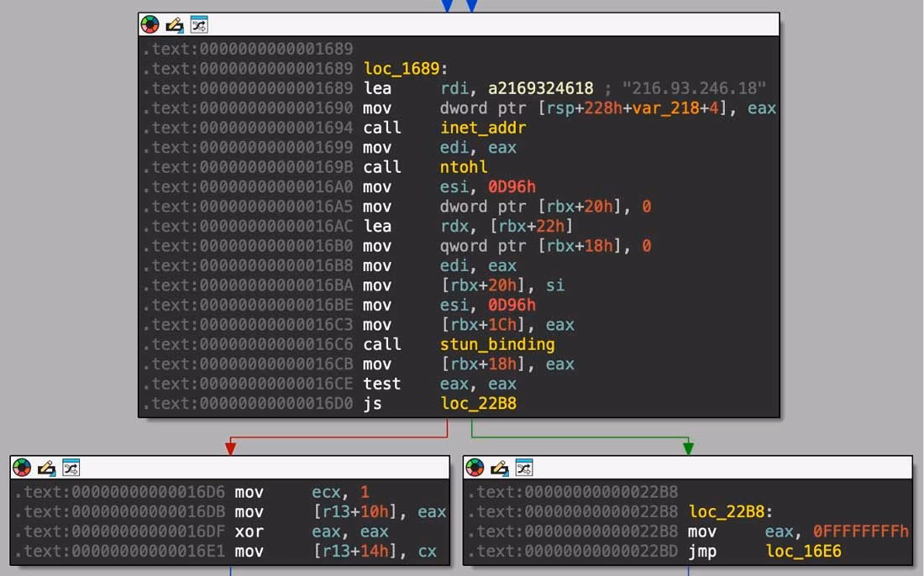Click the address .text:00000000000016C6

coord(248,344)
